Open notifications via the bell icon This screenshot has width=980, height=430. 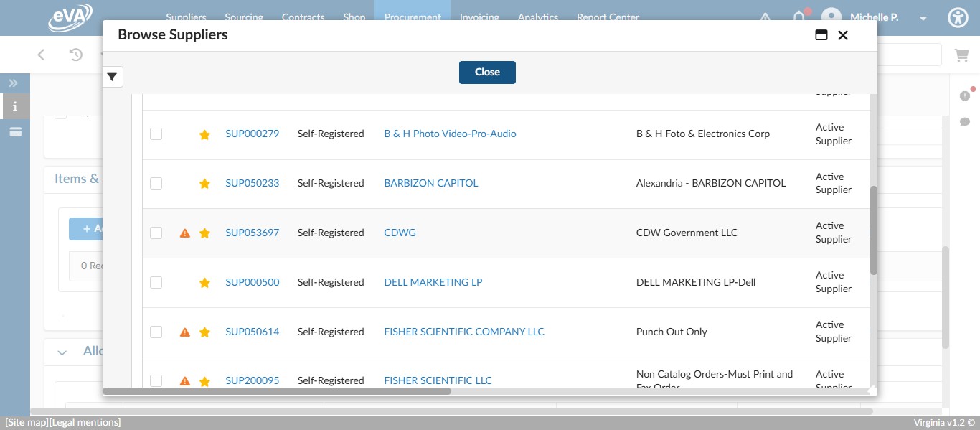(798, 17)
